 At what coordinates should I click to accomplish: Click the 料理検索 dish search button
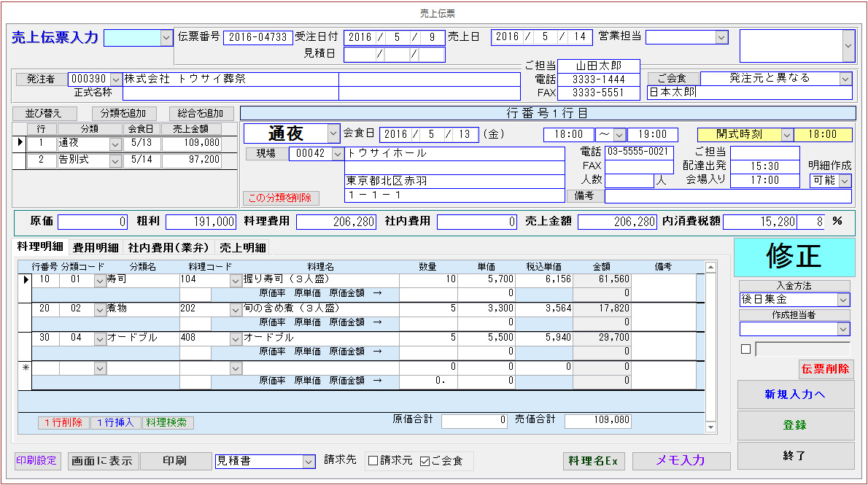[x=168, y=422]
